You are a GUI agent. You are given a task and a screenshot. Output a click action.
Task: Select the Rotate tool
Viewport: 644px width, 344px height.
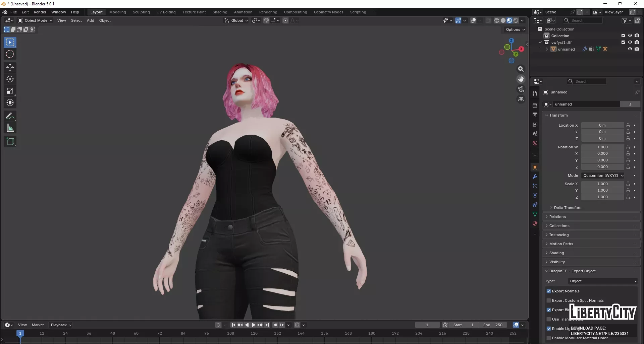[x=10, y=79]
